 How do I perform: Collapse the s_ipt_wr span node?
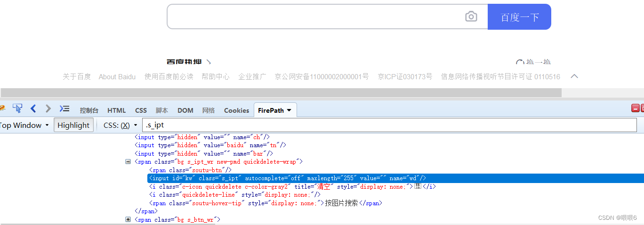[x=128, y=161]
